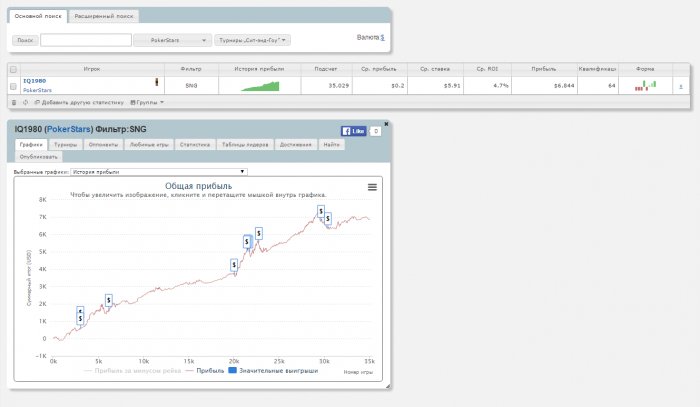Screen dimensions: 700x407
Task: Click the PokerStars link under IQ1980
Action: click(38, 90)
